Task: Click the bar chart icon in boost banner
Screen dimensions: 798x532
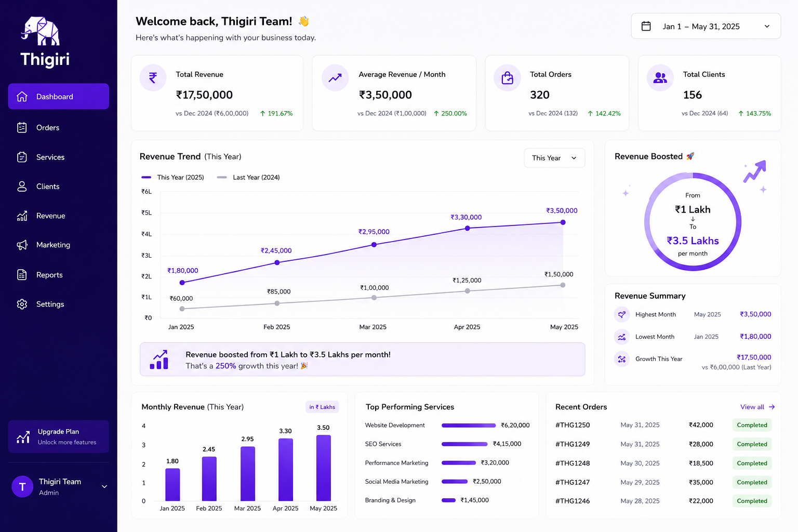Action: 159,360
